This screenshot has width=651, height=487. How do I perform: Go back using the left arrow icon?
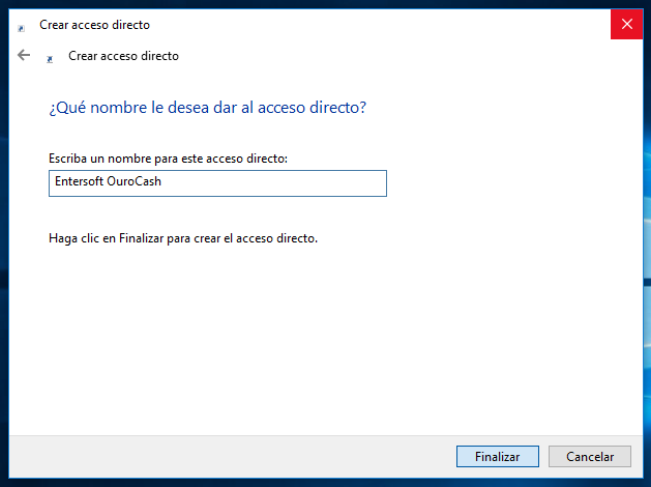24,55
